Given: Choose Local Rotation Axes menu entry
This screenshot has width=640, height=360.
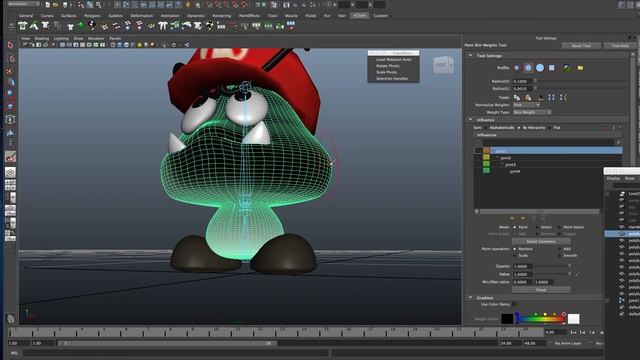Looking at the screenshot, I should click(x=393, y=60).
